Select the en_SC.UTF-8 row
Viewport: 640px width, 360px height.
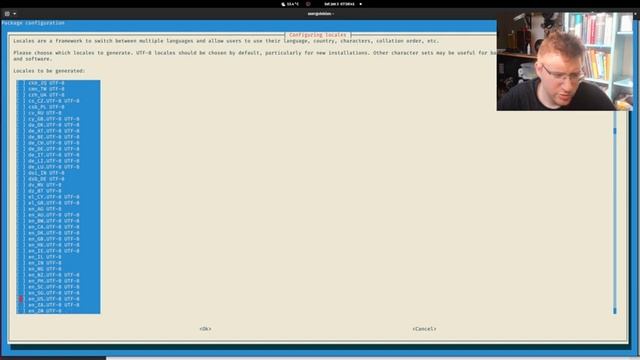click(58, 287)
